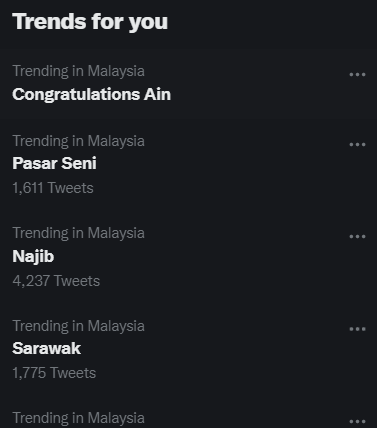The image size is (377, 428).
Task: Click Trending in Malaysia label above Sarawak
Action: coord(78,326)
